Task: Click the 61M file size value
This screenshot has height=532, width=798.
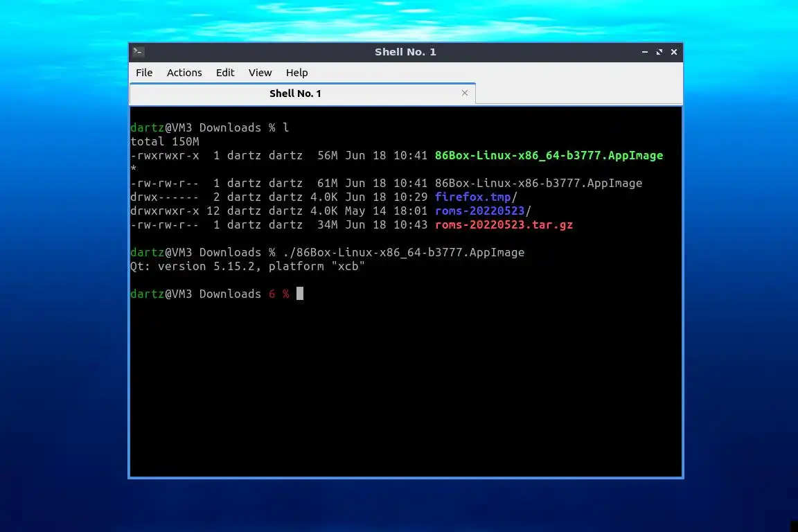Action: (327, 184)
